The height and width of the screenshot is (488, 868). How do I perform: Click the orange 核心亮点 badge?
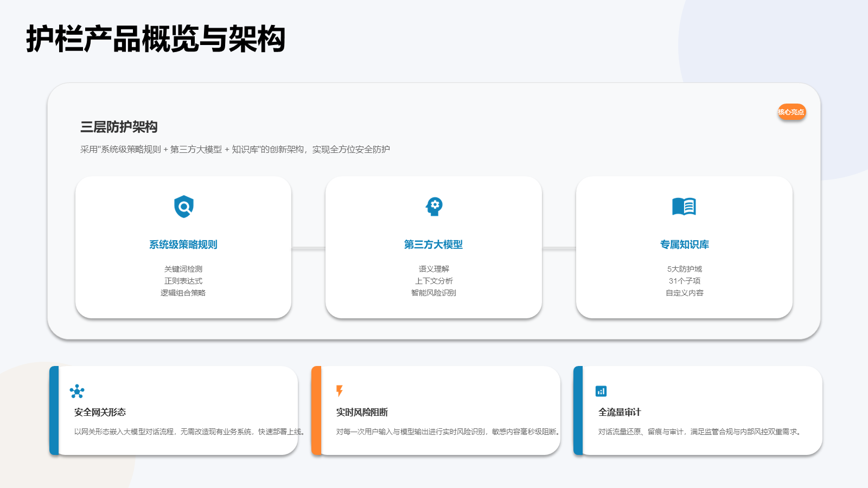(x=792, y=112)
